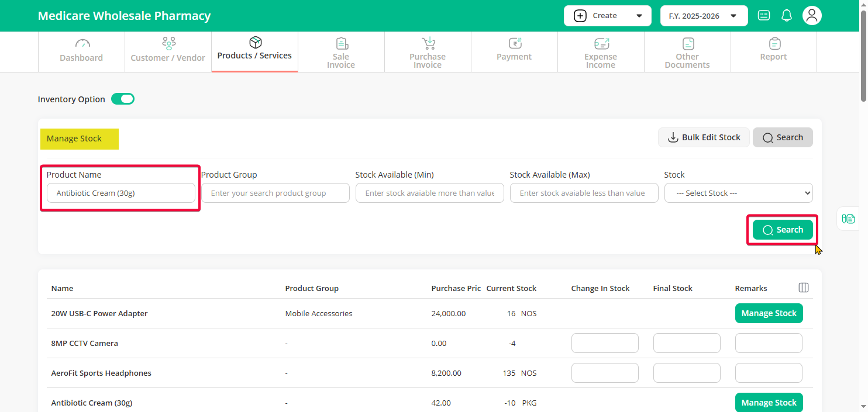Click the Bulk Edit Stock button

[704, 137]
